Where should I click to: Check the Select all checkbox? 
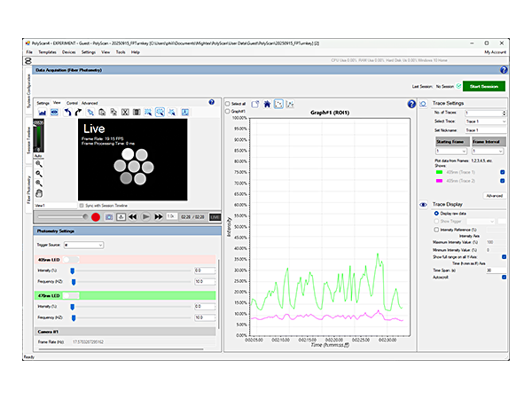tap(227, 104)
